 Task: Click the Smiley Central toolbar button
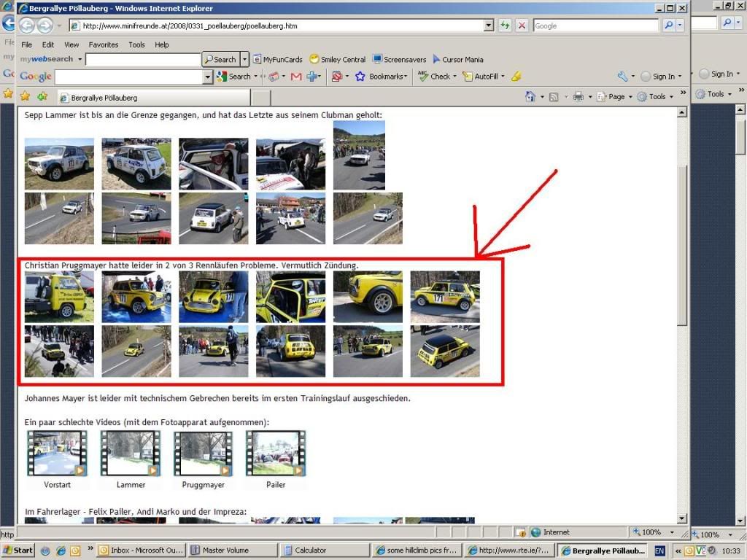click(x=337, y=59)
